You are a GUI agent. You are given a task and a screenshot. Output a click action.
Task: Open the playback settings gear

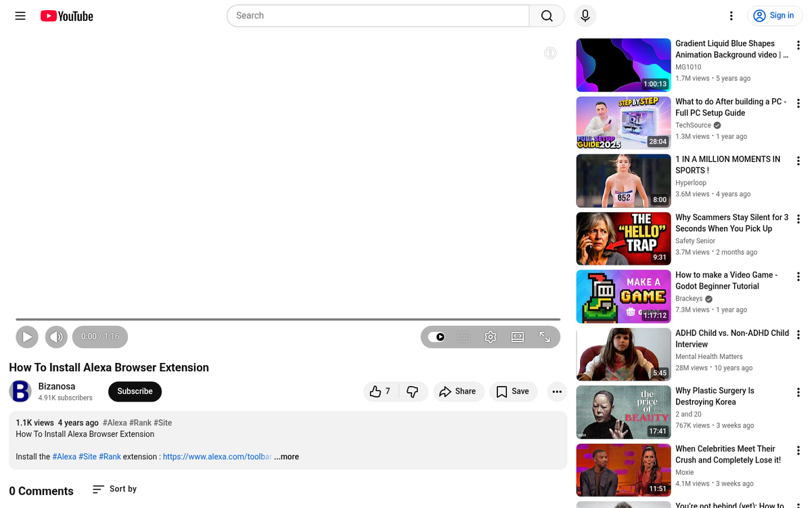coord(491,337)
